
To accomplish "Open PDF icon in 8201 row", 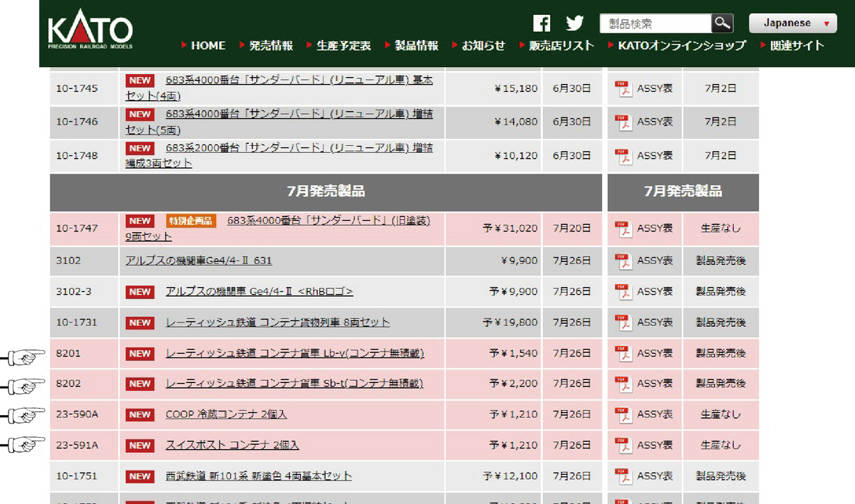I will tap(625, 354).
